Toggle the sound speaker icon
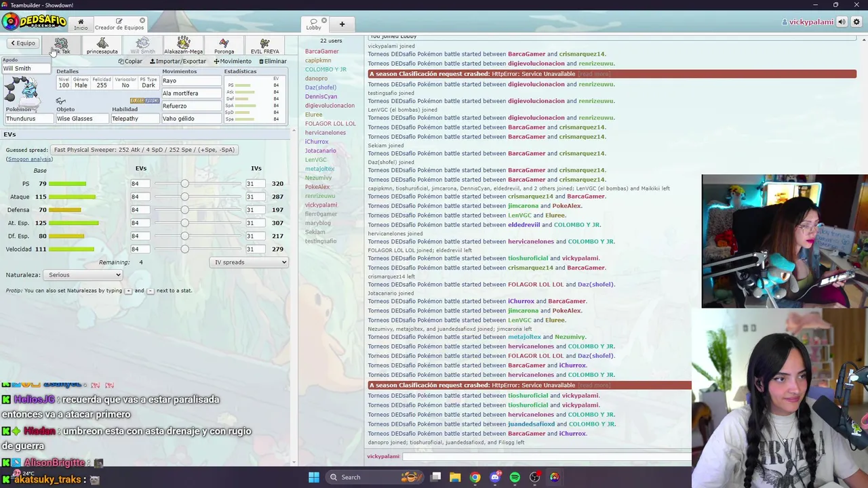 click(x=842, y=22)
